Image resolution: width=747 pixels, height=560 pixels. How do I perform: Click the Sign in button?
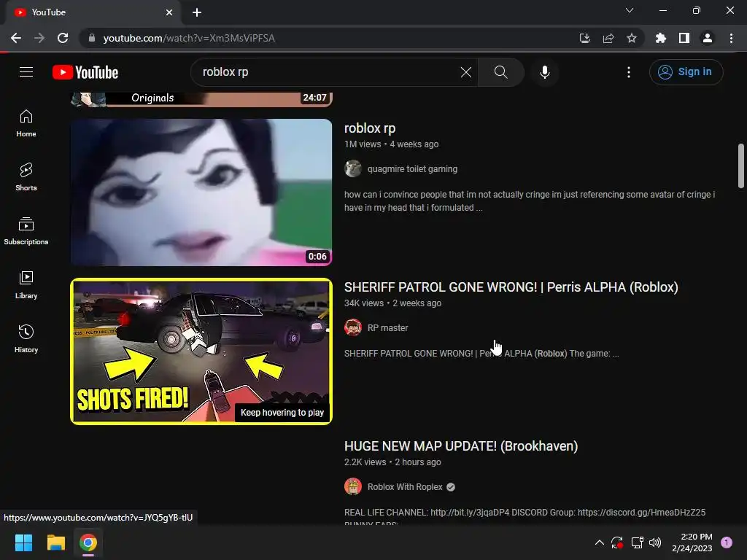(x=686, y=72)
